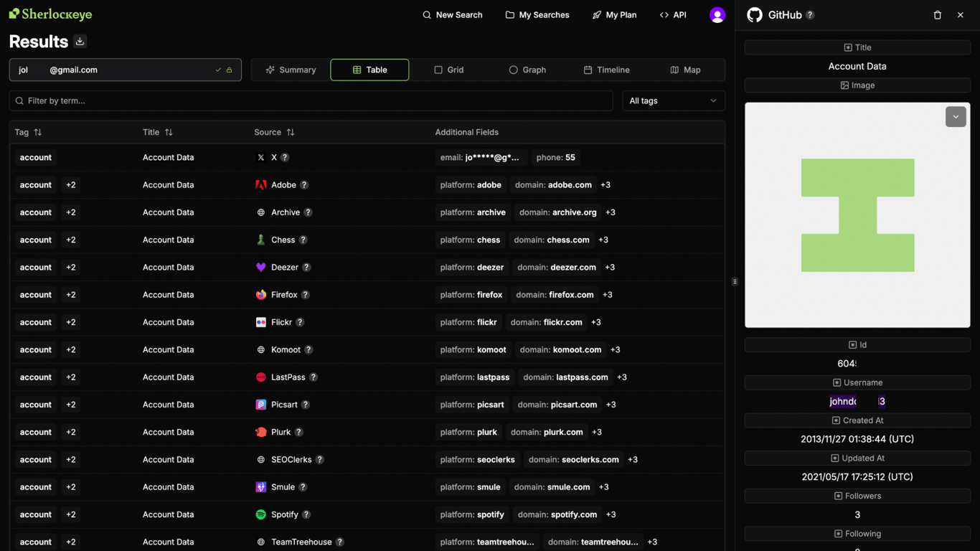Click the help icon beside Archive source
Image resolution: width=980 pixels, height=551 pixels.
308,212
